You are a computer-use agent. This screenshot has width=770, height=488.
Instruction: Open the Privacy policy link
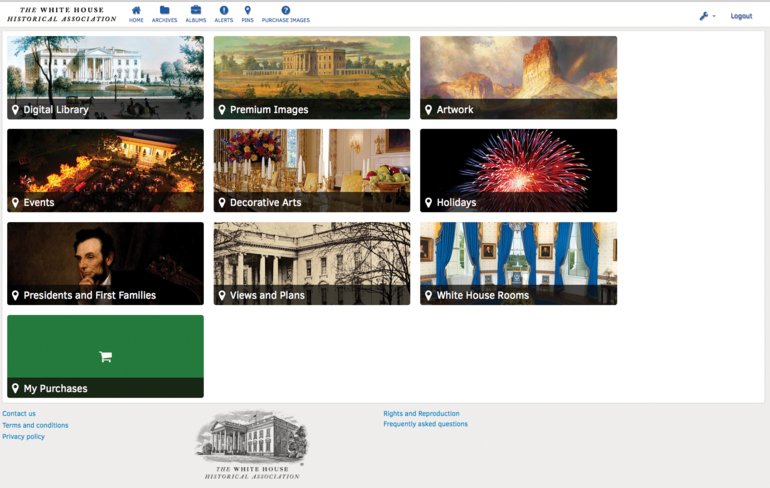(23, 436)
